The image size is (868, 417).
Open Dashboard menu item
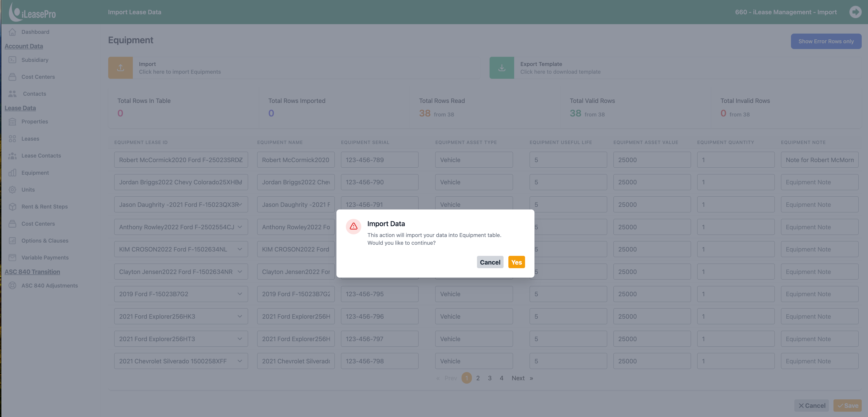click(x=35, y=32)
